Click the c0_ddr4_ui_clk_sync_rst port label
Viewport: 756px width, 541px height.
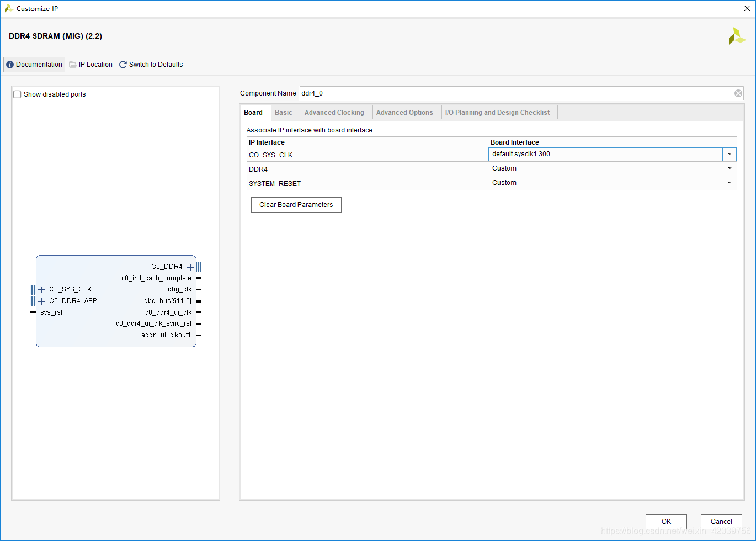tap(153, 323)
